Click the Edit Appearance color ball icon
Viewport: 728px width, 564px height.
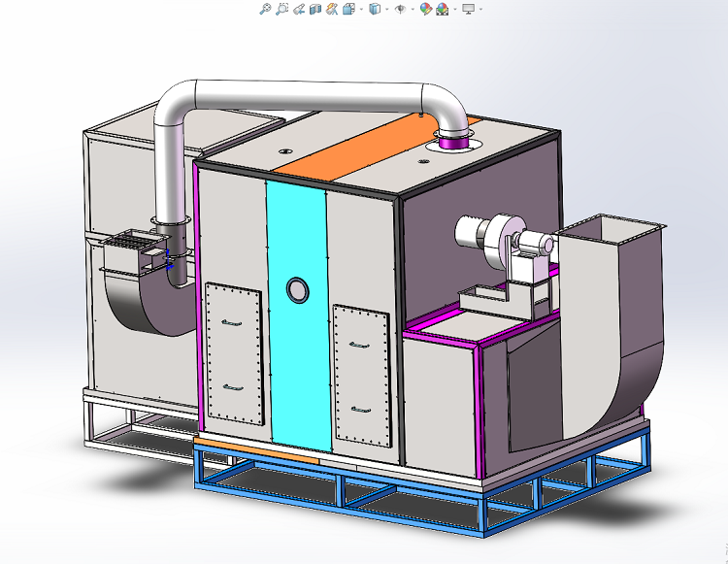coord(425,9)
